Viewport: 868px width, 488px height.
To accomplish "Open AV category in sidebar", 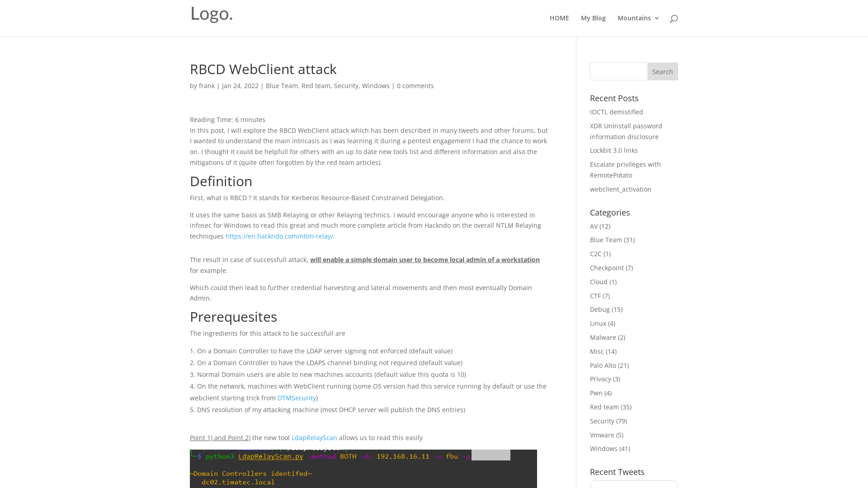I will 594,226.
